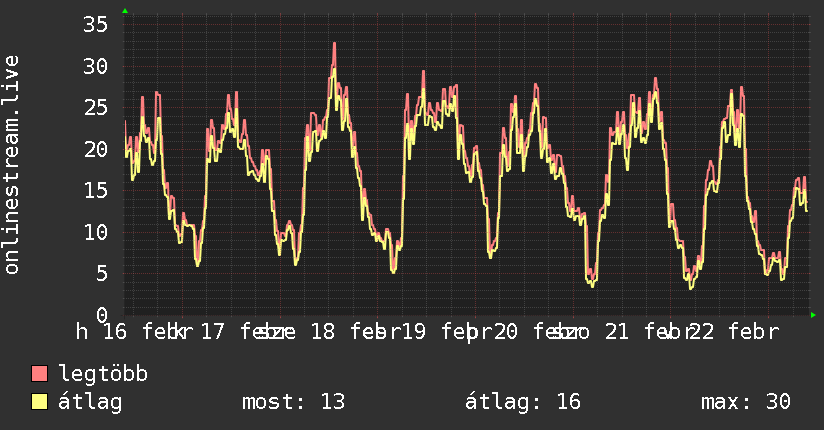
Task: Click the highest pink peak near 33
Action: tap(334, 46)
